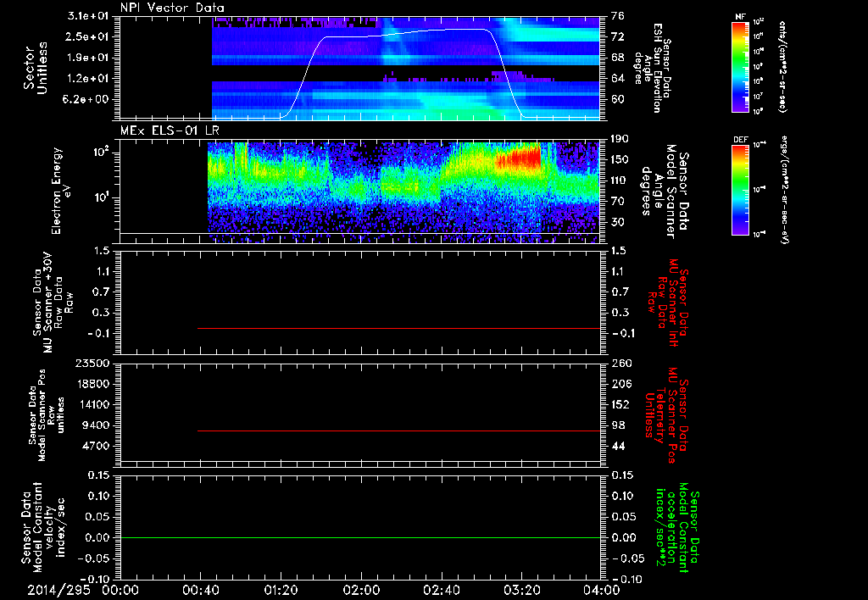
Task: Click the bright red burst in the ELS spectrogram
Action: (518, 158)
